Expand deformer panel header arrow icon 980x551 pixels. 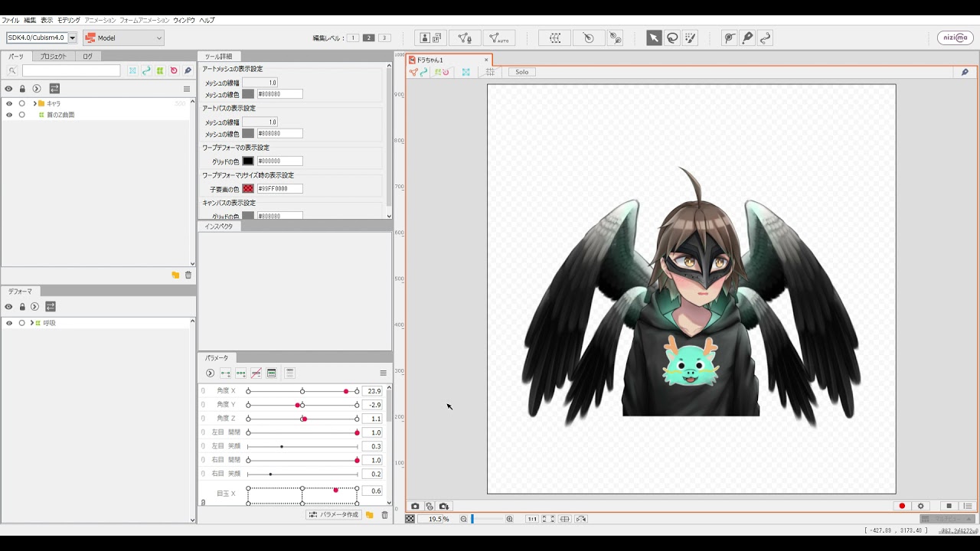[x=35, y=307]
